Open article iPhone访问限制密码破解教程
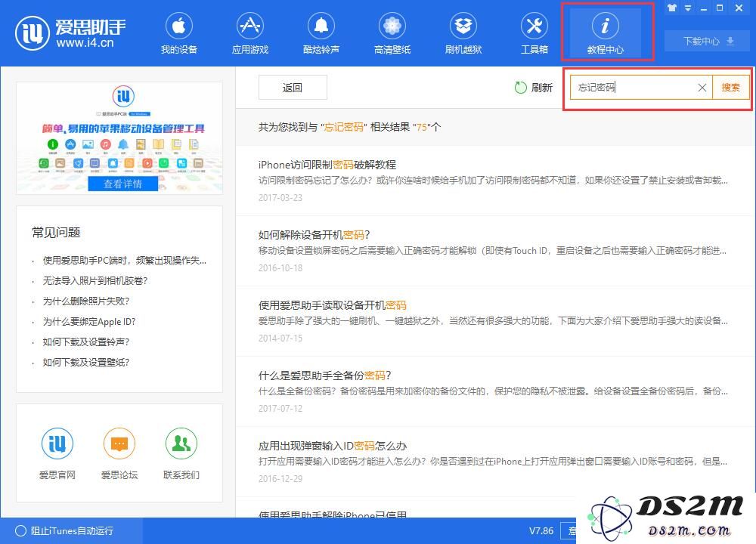Viewport: 756px width, 544px height. click(327, 165)
